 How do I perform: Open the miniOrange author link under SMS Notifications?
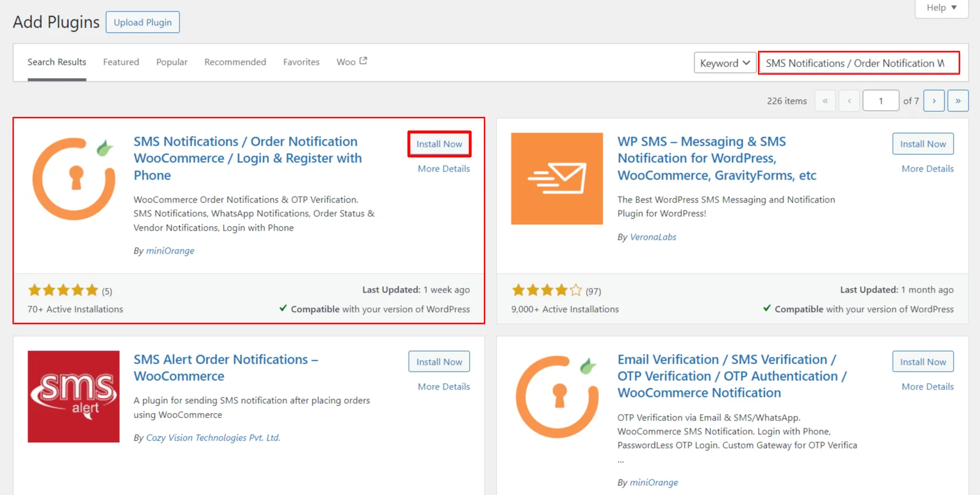170,251
